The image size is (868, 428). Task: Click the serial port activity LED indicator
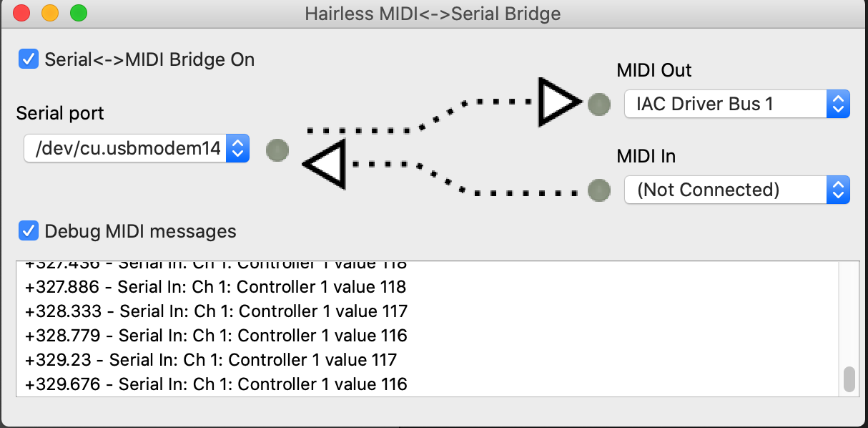click(277, 150)
